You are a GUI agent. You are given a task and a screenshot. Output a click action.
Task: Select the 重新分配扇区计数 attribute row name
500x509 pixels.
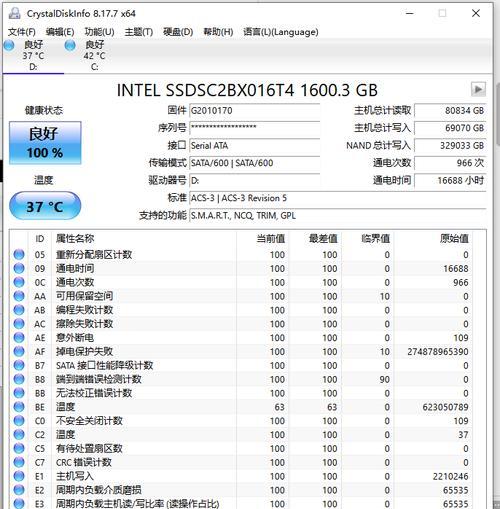pyautogui.click(x=94, y=255)
